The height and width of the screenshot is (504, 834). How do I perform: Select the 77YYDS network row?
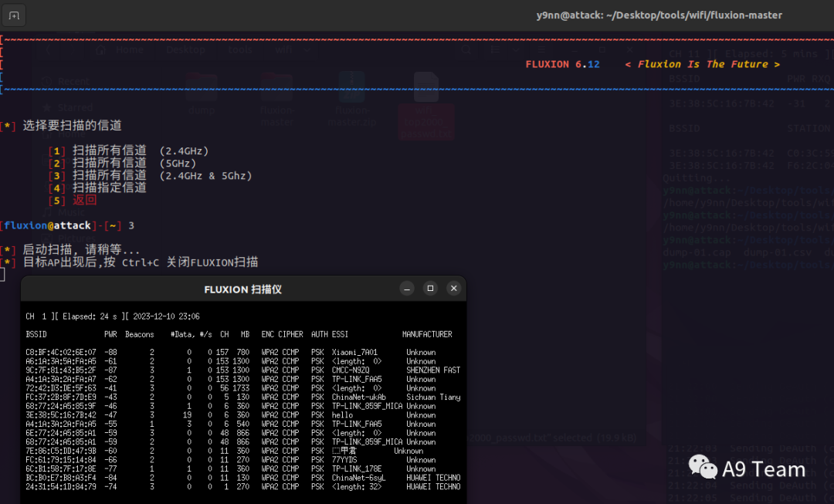(x=242, y=460)
